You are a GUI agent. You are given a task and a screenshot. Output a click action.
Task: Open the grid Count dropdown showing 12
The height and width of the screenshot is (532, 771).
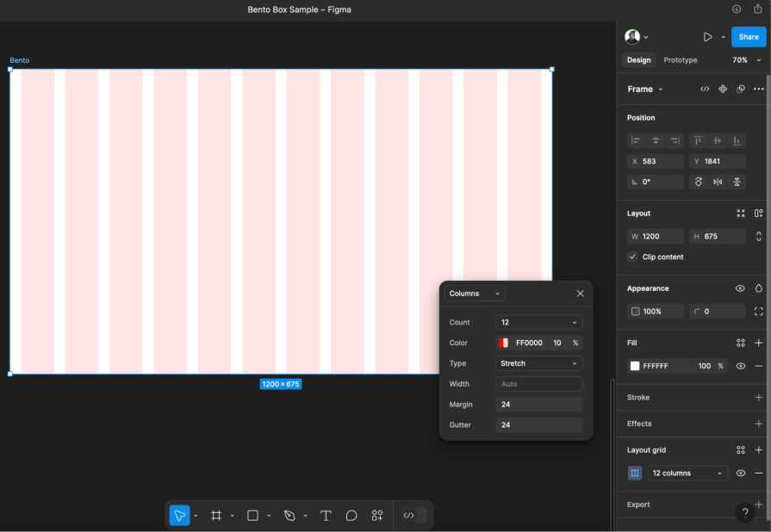coord(538,322)
